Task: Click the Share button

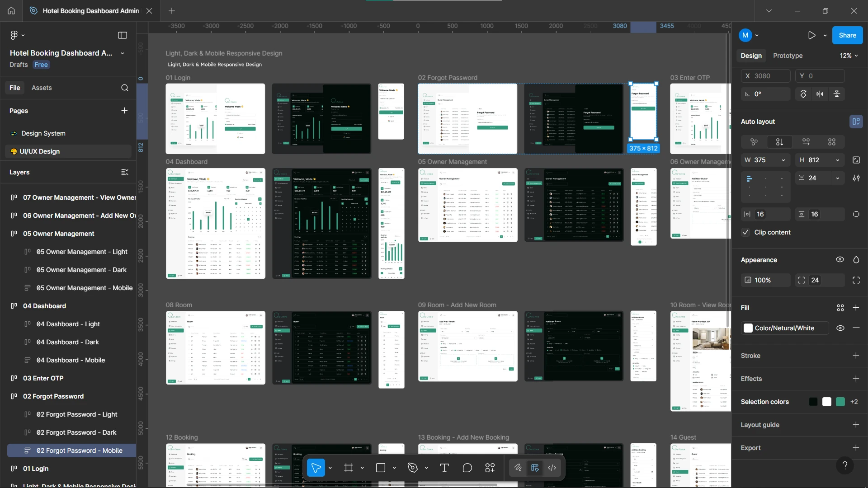Action: click(x=847, y=35)
